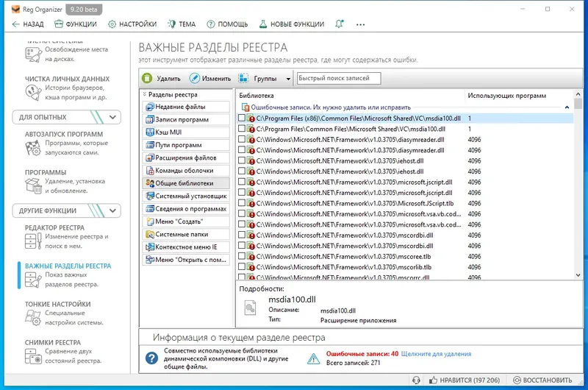This screenshot has width=588, height=390.
Task: Check the first iehost.dll entry checkbox
Action: (242, 160)
